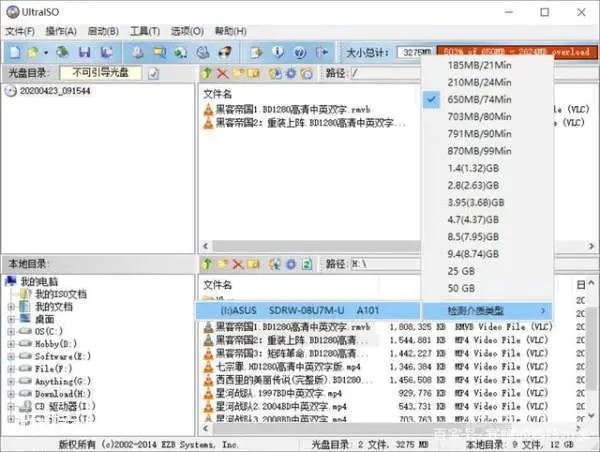Click the blue gear icon in 本地目录 toolbar
The height and width of the screenshot is (452, 600).
tap(291, 264)
